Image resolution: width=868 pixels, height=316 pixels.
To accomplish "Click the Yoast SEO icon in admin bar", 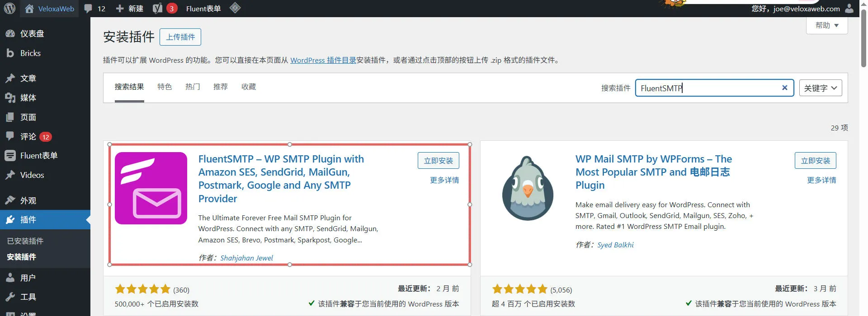I will 157,9.
